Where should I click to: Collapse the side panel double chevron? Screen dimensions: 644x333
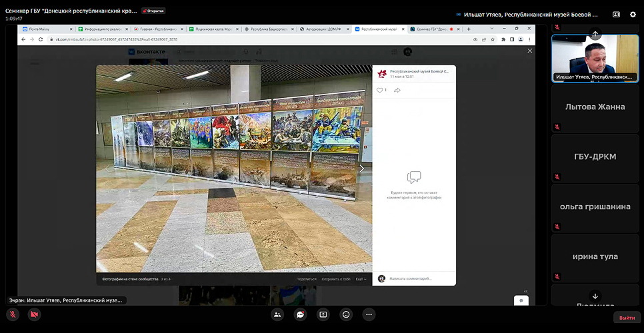pos(526,291)
